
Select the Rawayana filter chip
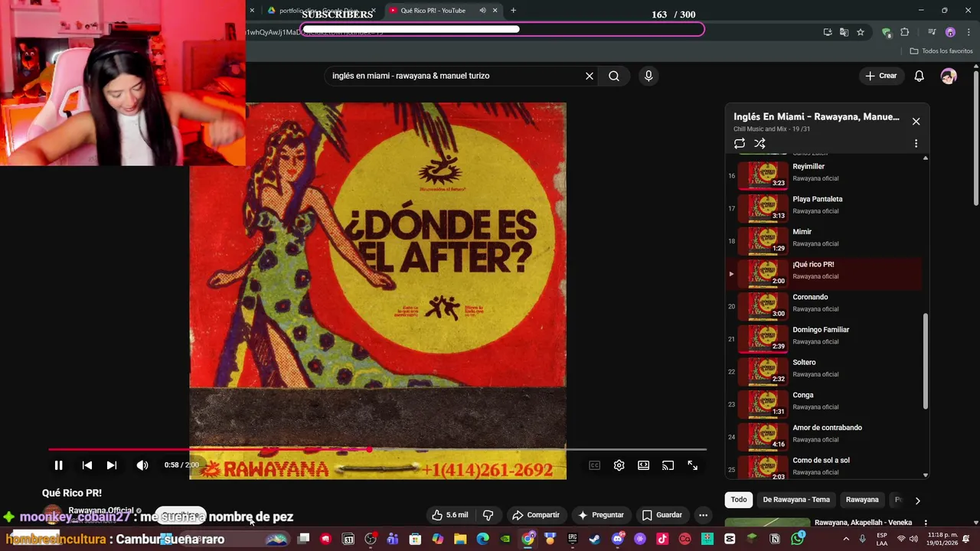(862, 500)
